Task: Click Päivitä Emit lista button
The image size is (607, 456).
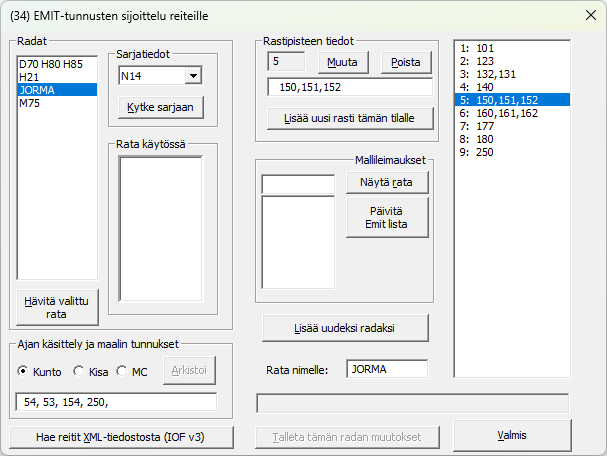Action: click(x=386, y=217)
